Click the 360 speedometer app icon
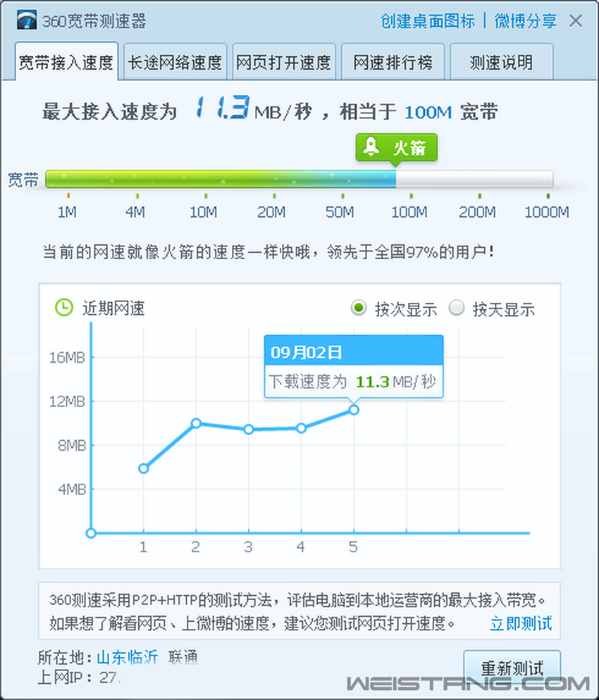The width and height of the screenshot is (599, 700). pos(27,21)
